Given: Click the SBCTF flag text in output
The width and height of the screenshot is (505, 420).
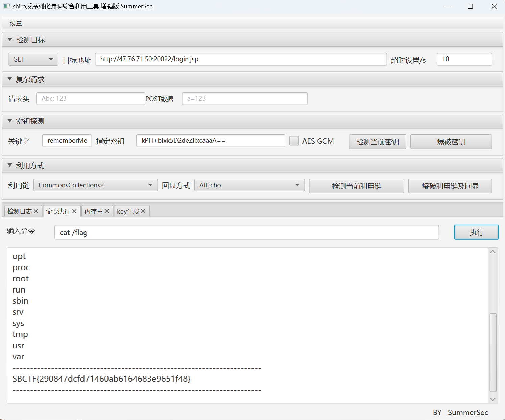Looking at the screenshot, I should coord(101,379).
